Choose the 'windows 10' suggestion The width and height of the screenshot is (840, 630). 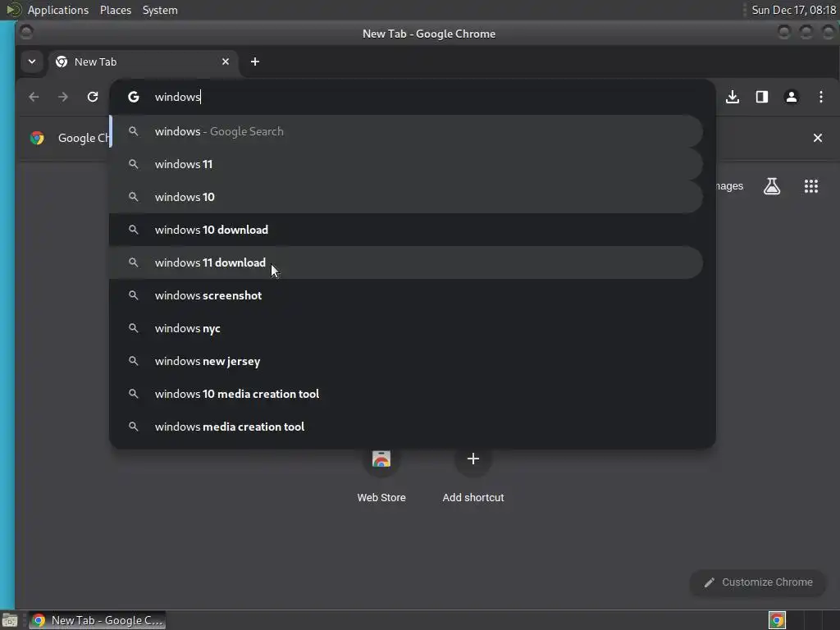coord(406,197)
